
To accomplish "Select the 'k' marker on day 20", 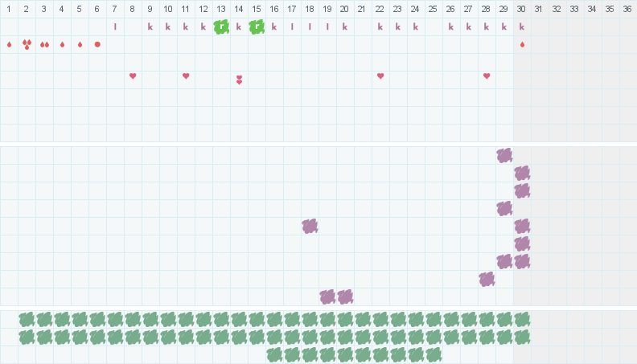I will 345,27.
